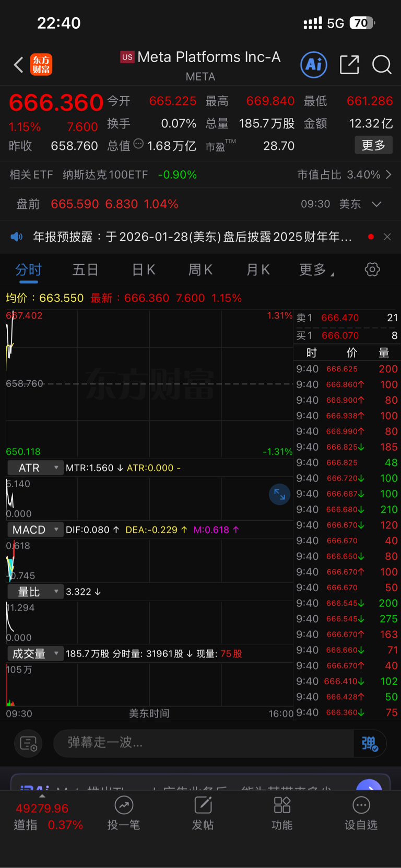Tap the 666.360 current price
The image size is (401, 868).
[56, 102]
